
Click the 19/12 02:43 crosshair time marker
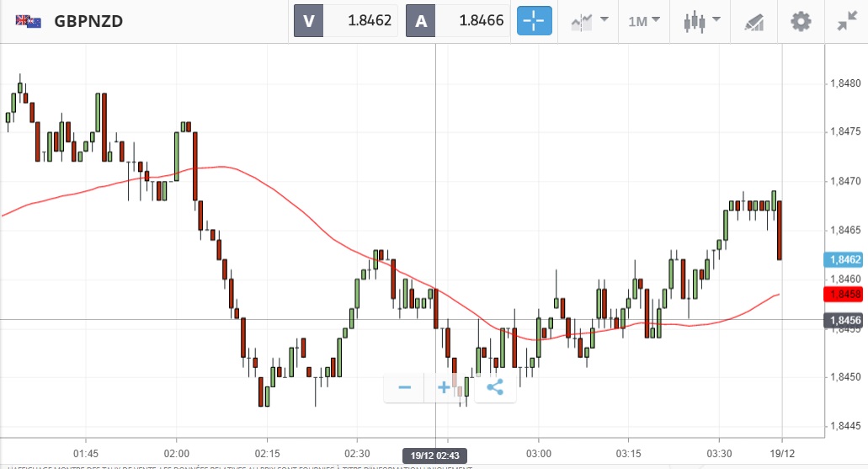(434, 456)
